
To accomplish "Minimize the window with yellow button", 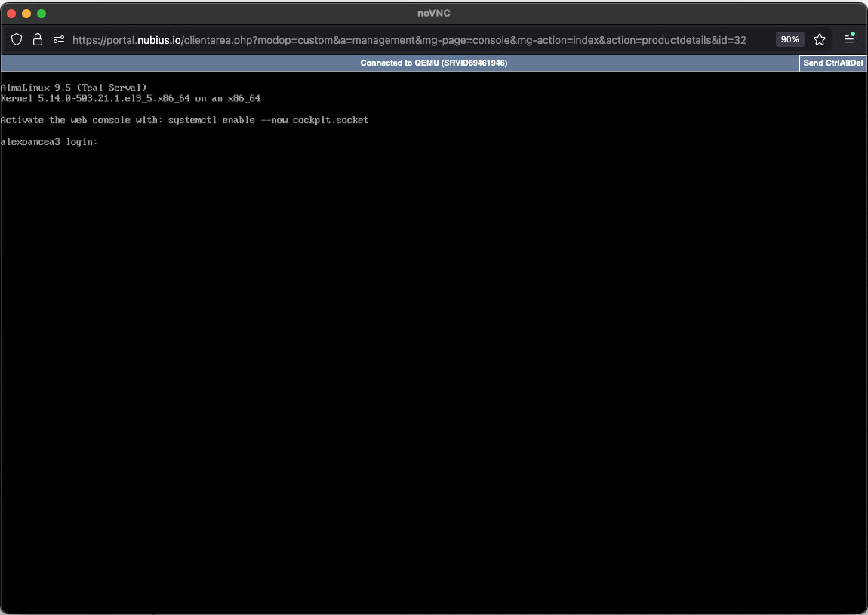I will [26, 14].
